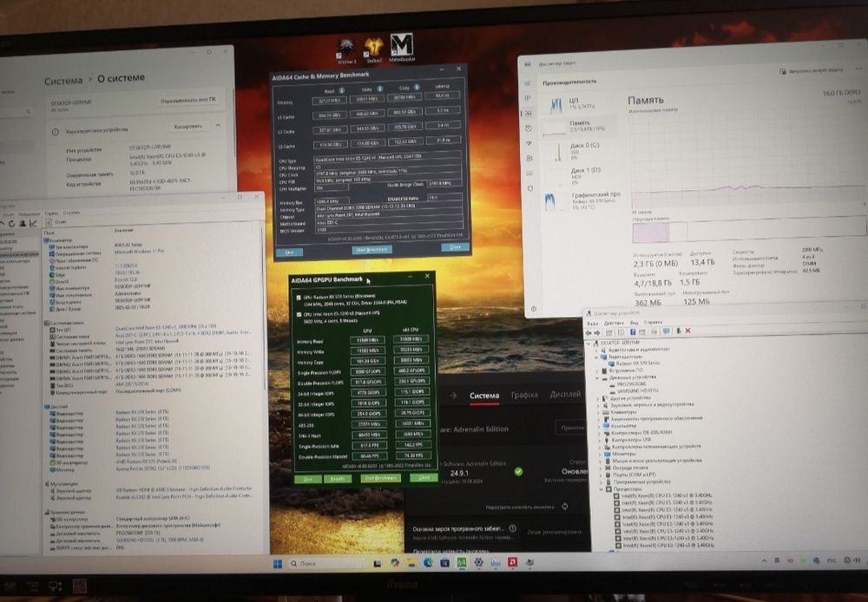Click Results button in GPGPU Benchmark
This screenshot has height=602, width=868.
tap(337, 479)
